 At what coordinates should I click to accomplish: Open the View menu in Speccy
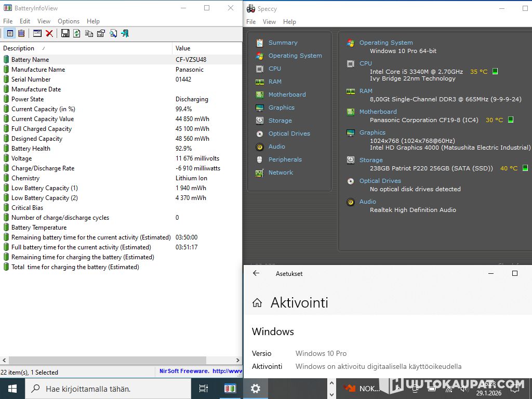tap(269, 22)
